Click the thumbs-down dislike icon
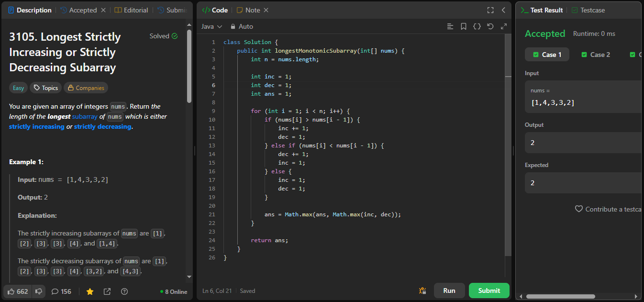The height and width of the screenshot is (302, 644). pos(39,291)
